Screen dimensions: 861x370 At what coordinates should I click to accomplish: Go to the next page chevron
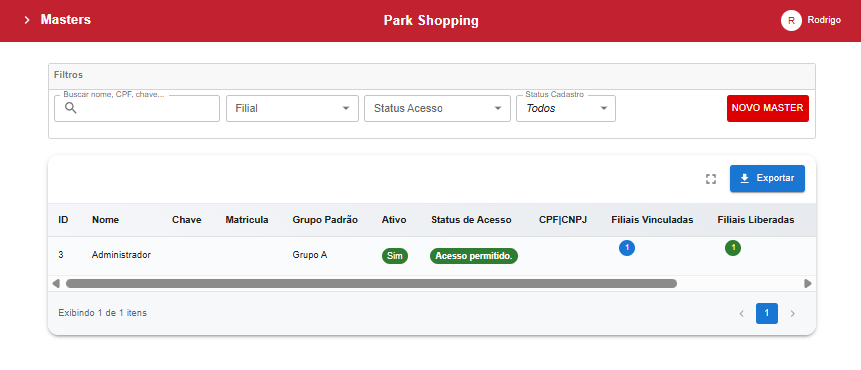tap(792, 313)
